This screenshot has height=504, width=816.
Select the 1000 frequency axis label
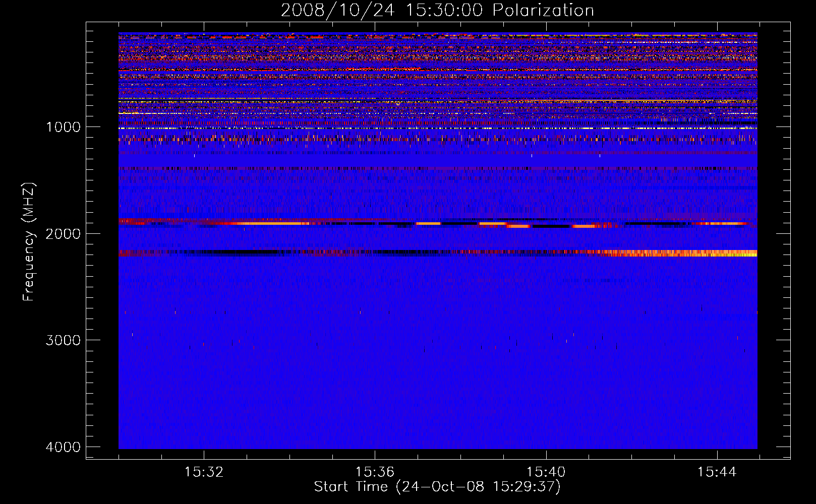[63, 127]
